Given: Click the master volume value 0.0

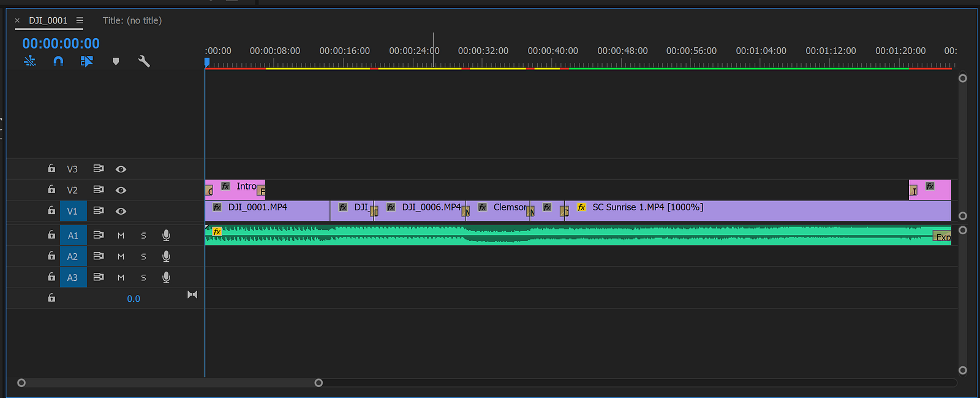Looking at the screenshot, I should pyautogui.click(x=134, y=299).
